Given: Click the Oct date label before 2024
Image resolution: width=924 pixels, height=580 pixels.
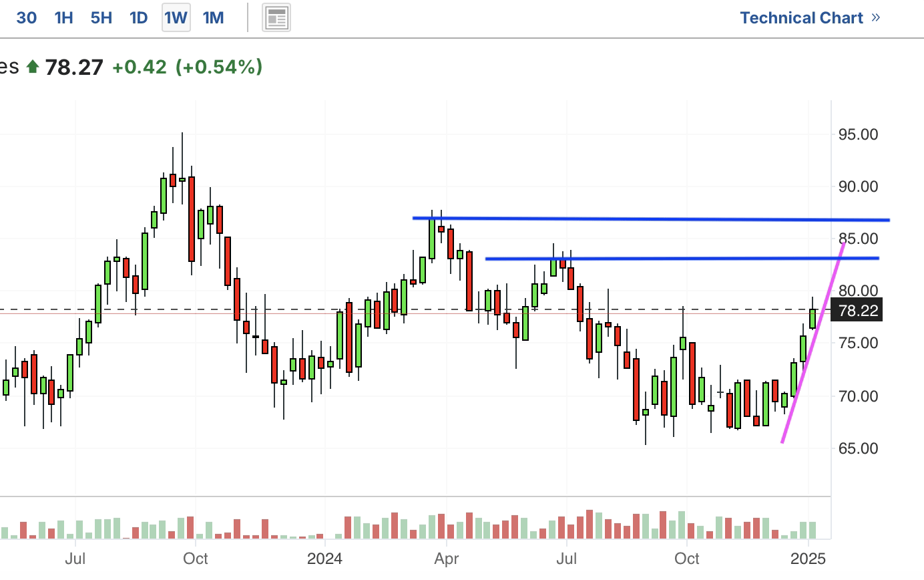Looking at the screenshot, I should pyautogui.click(x=195, y=558).
